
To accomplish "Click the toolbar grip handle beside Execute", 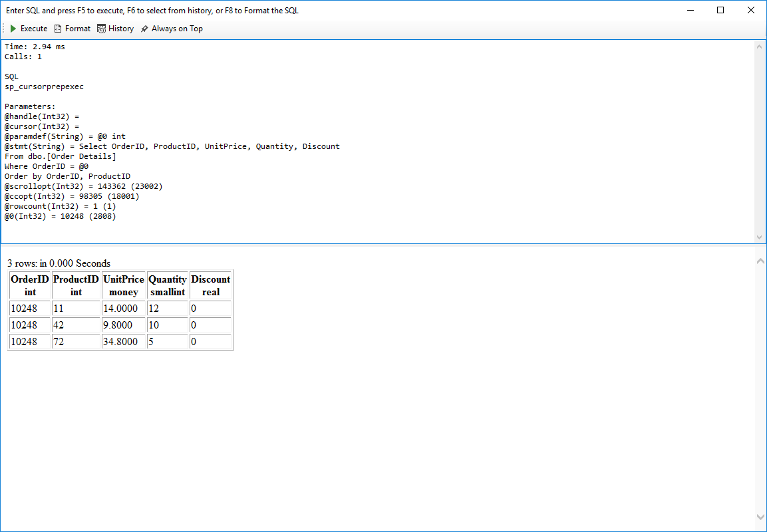I will point(4,29).
